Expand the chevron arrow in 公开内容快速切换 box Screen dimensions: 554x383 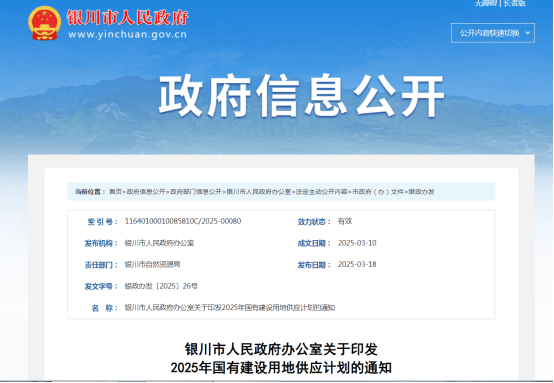click(x=528, y=33)
